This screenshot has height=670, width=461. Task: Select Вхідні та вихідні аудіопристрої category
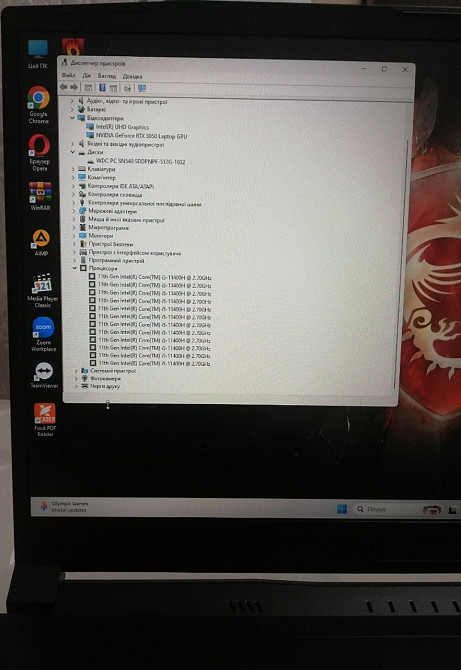[125, 144]
